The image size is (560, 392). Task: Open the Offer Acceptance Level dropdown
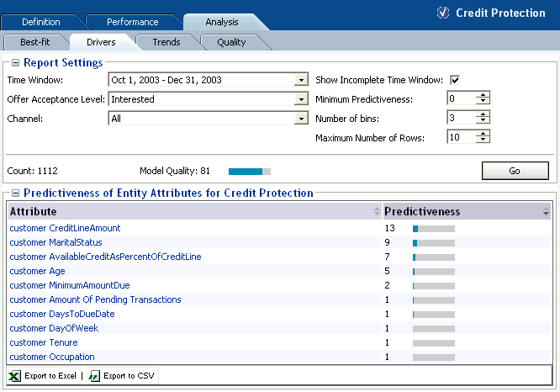click(301, 99)
